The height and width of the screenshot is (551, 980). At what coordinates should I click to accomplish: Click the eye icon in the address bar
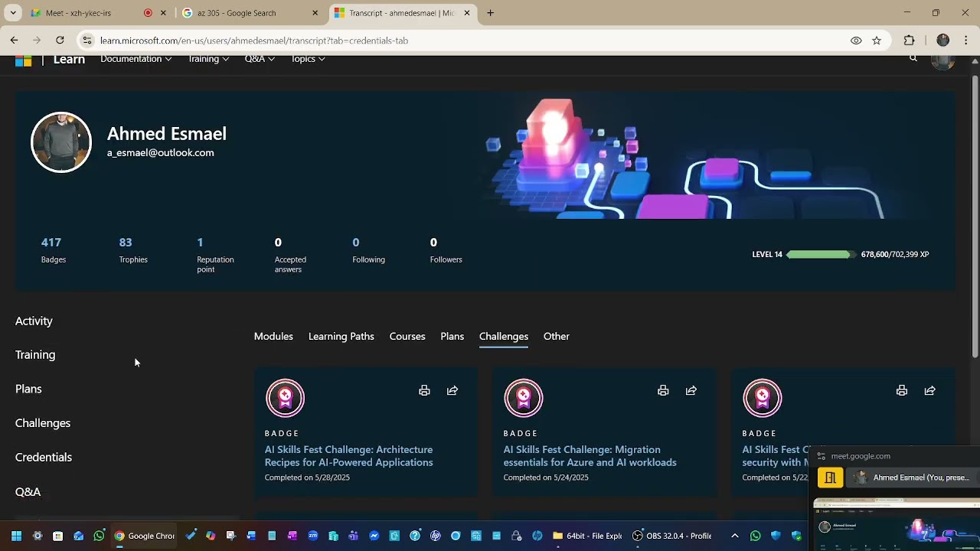coord(856,41)
